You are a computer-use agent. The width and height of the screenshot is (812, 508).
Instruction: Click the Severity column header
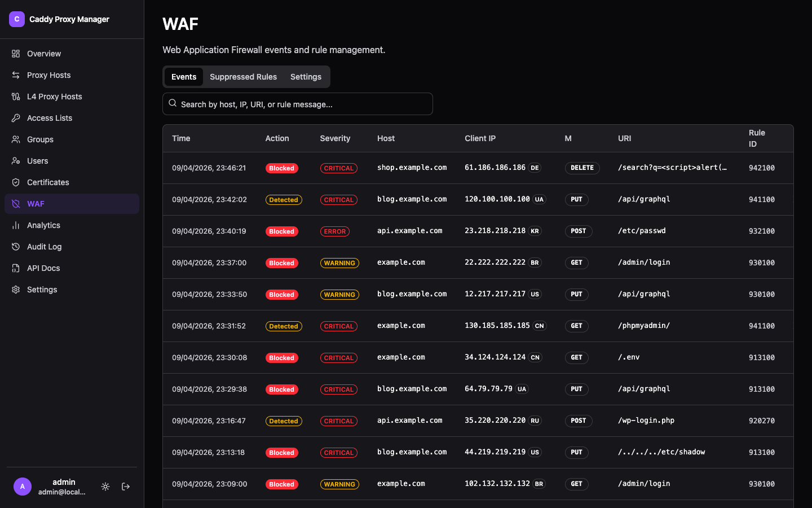coord(335,138)
